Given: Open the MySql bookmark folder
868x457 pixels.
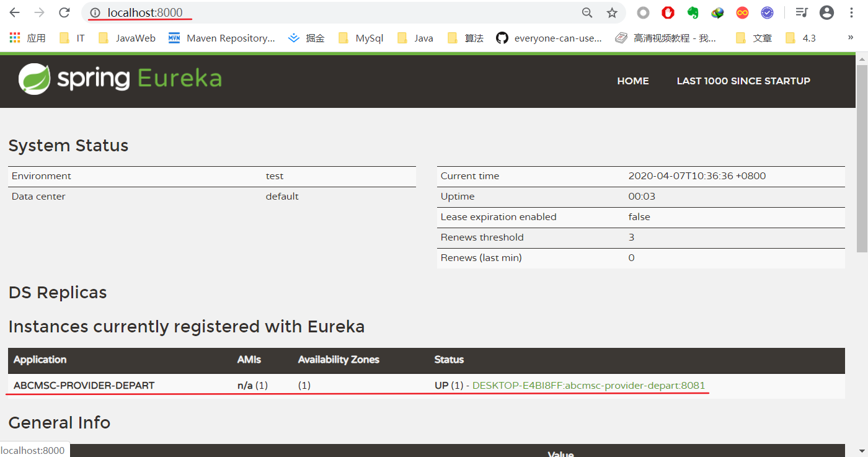Looking at the screenshot, I should pyautogui.click(x=361, y=38).
